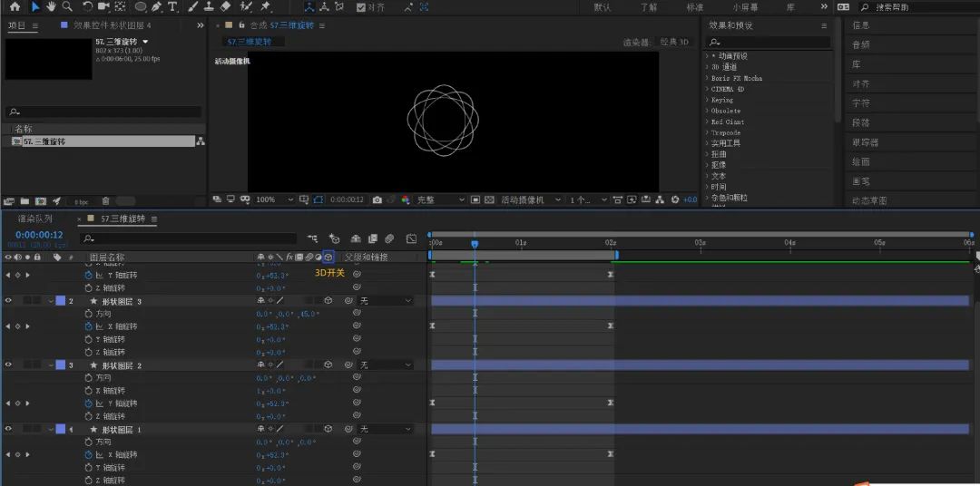Click the current time indicator on timeline ruler
The image size is (980, 486).
point(475,244)
